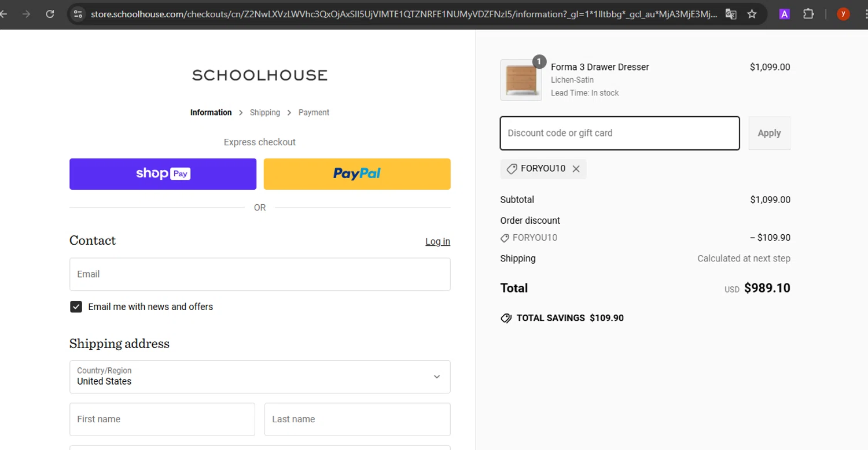This screenshot has height=450, width=868.
Task: Pay with Shop Pay express checkout
Action: point(163,174)
